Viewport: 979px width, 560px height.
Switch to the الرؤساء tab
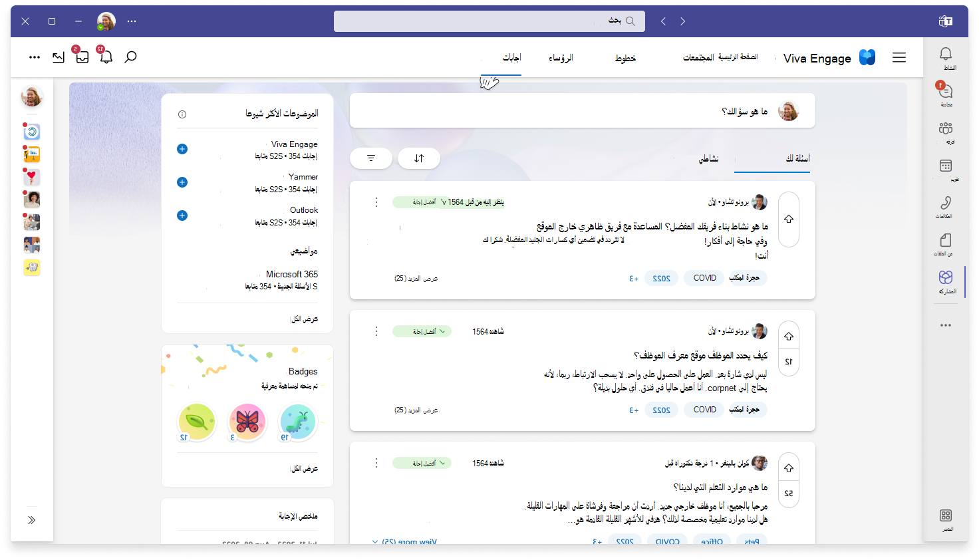[561, 58]
